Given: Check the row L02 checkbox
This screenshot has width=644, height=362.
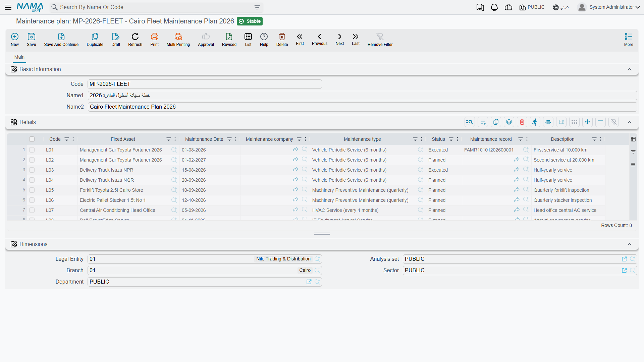Looking at the screenshot, I should tap(32, 160).
